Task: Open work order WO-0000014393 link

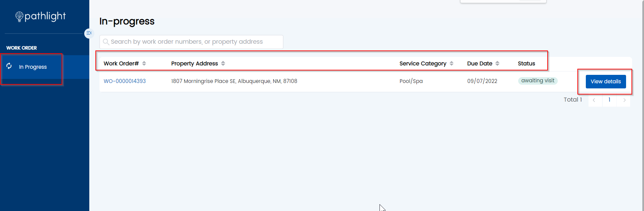Action: [x=124, y=81]
